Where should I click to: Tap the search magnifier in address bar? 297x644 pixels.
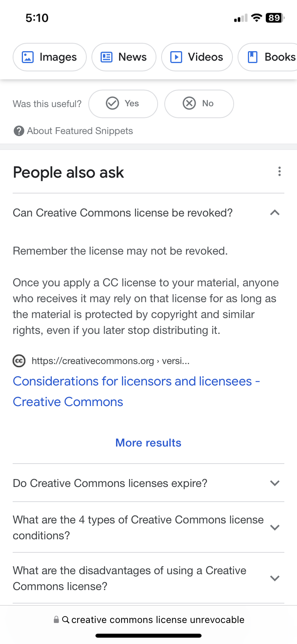click(66, 619)
